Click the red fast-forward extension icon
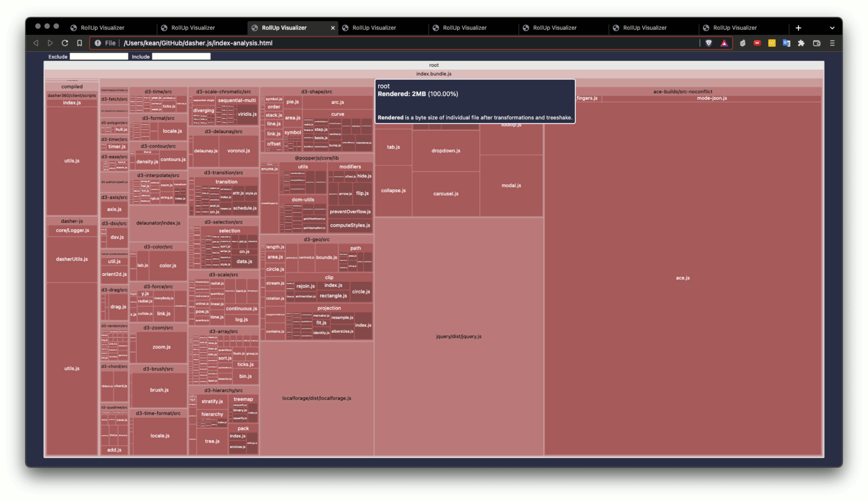The height and width of the screenshot is (501, 868). click(x=757, y=43)
